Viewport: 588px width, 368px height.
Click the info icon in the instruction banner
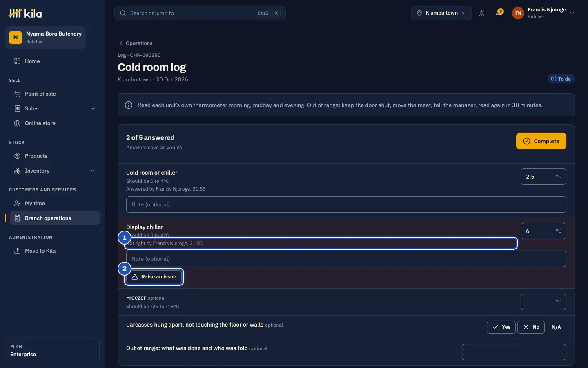tap(129, 105)
